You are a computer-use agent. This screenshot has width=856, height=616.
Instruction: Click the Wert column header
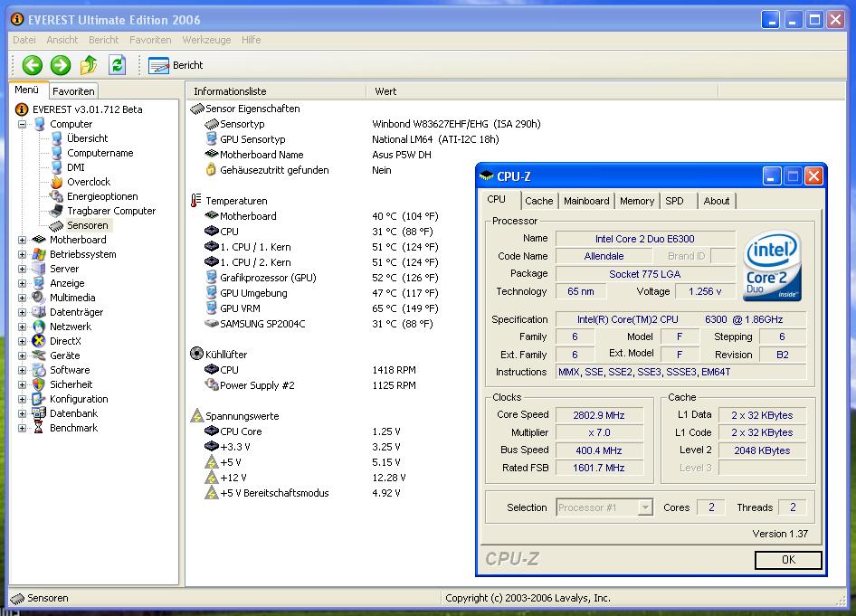[x=385, y=91]
